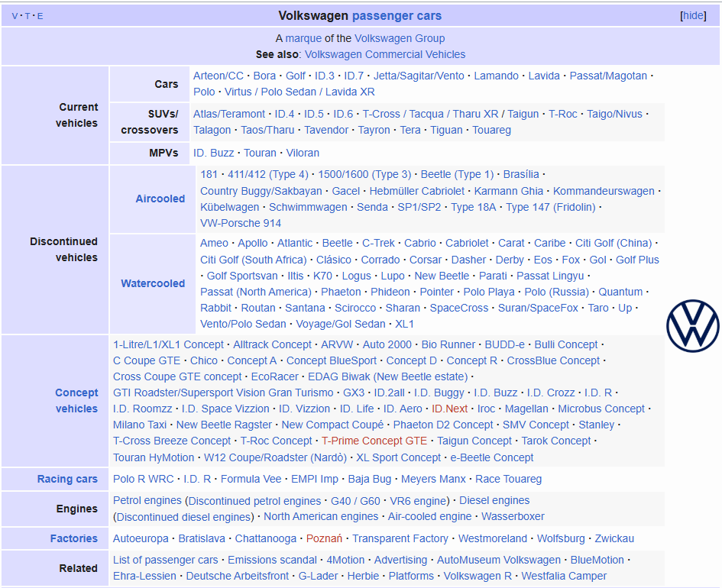Open the Passat/Magotan link

coord(608,76)
